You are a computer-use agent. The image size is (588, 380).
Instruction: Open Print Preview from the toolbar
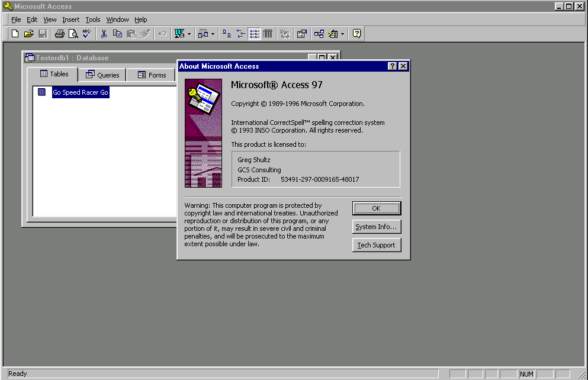click(x=73, y=34)
